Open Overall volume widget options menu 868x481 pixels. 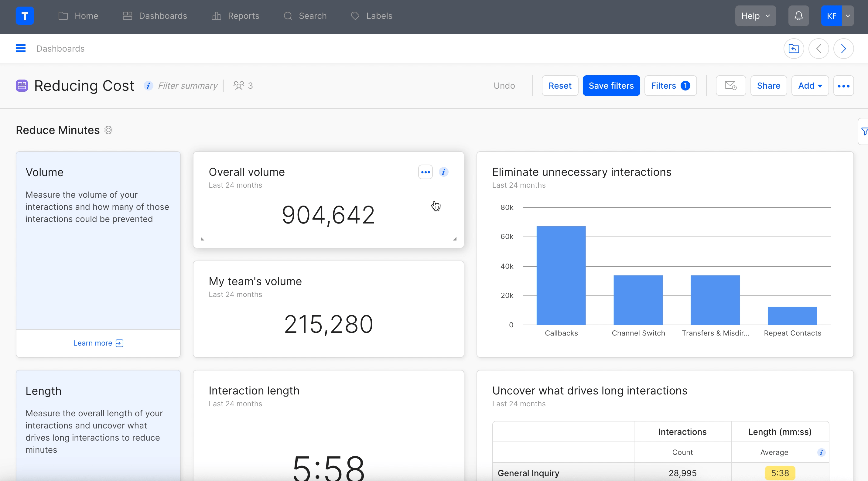[425, 172]
